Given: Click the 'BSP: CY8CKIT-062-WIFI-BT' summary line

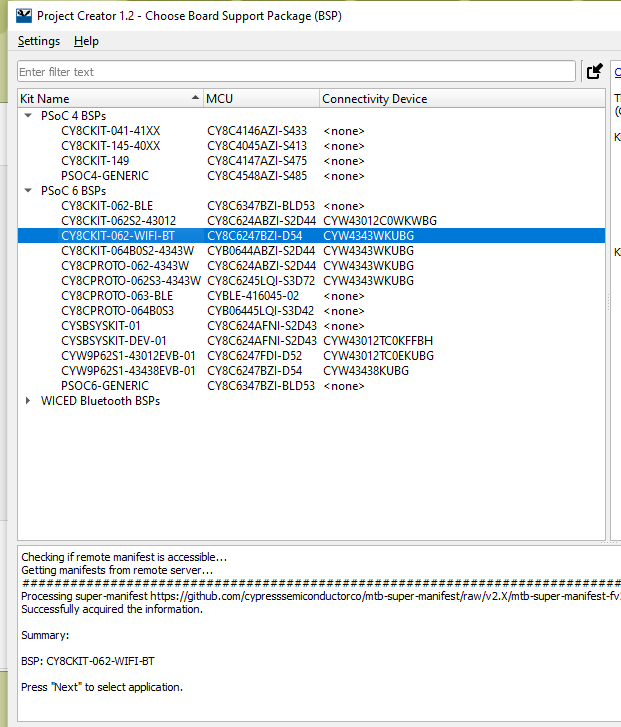Looking at the screenshot, I should (88, 661).
